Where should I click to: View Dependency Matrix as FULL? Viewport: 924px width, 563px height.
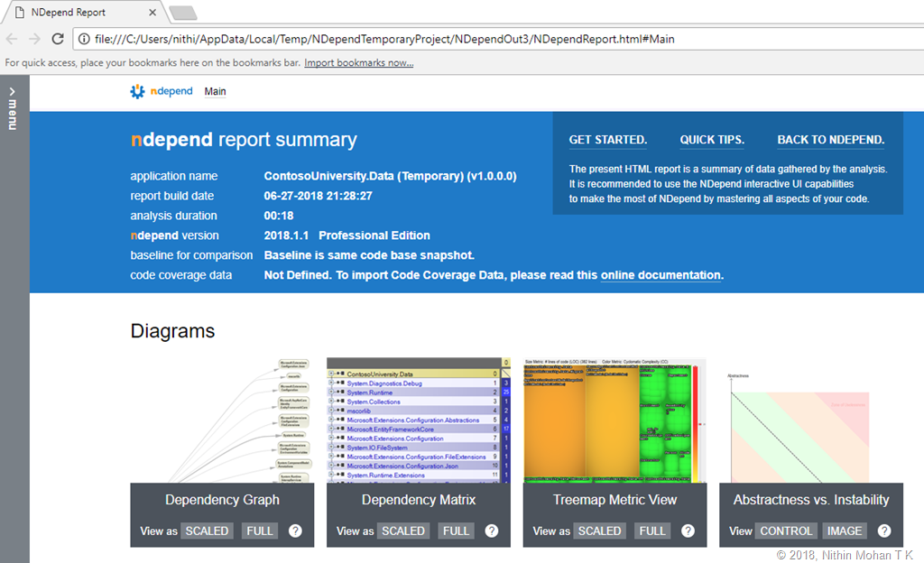(x=456, y=531)
